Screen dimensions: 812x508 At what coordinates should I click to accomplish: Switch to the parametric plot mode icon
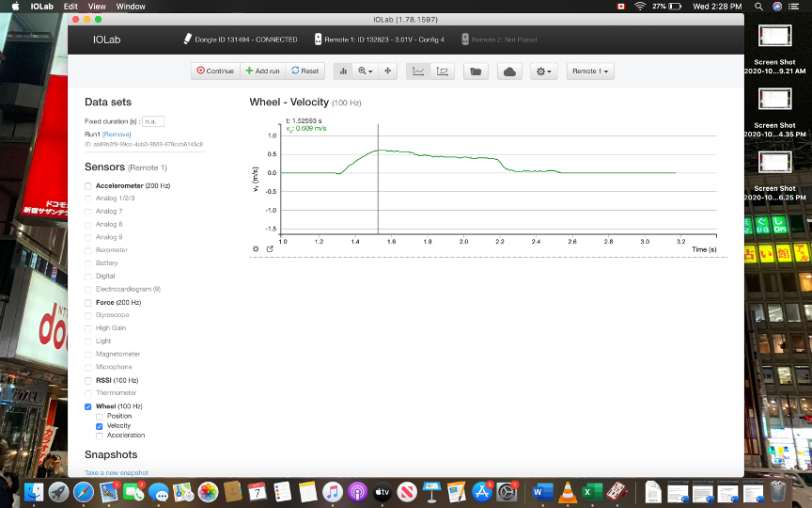(x=443, y=71)
